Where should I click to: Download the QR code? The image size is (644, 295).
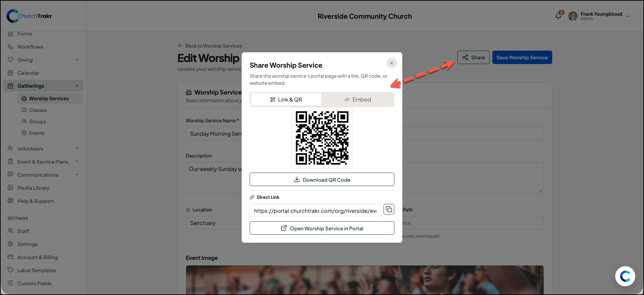322,179
